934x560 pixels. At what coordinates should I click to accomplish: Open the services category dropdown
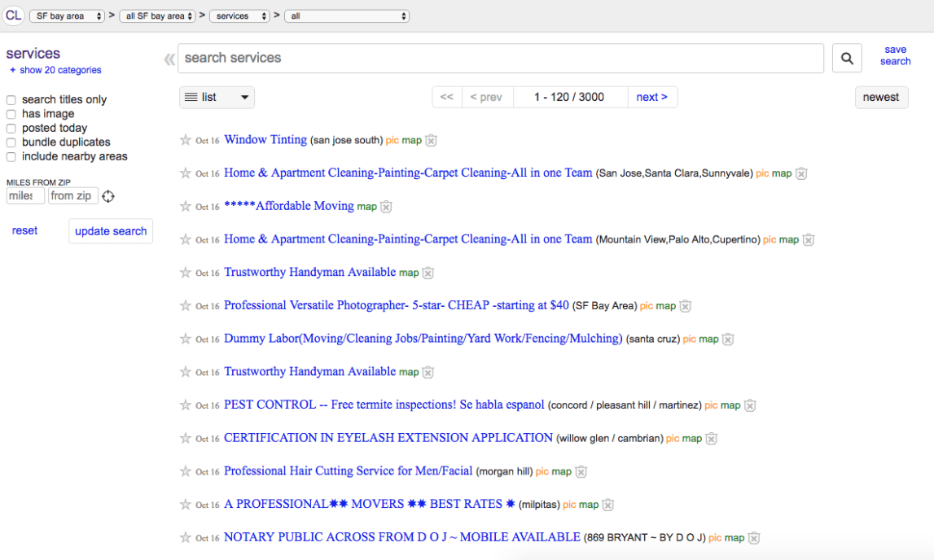point(239,16)
